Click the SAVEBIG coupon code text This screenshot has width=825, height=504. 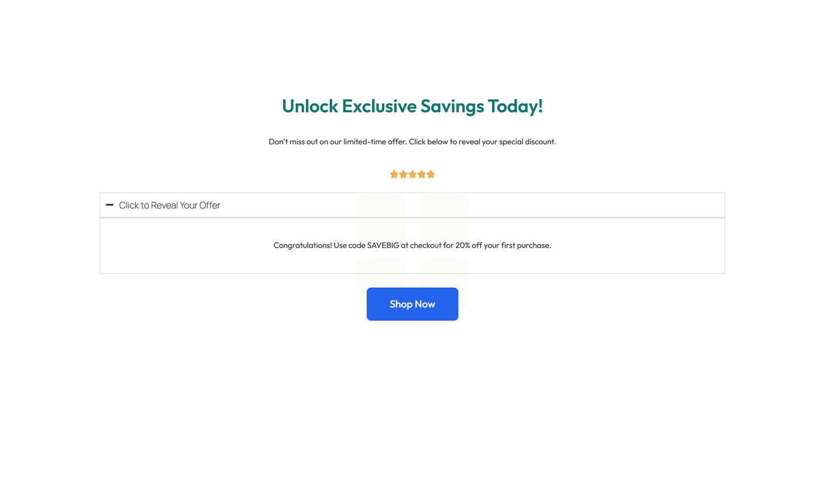pyautogui.click(x=383, y=245)
